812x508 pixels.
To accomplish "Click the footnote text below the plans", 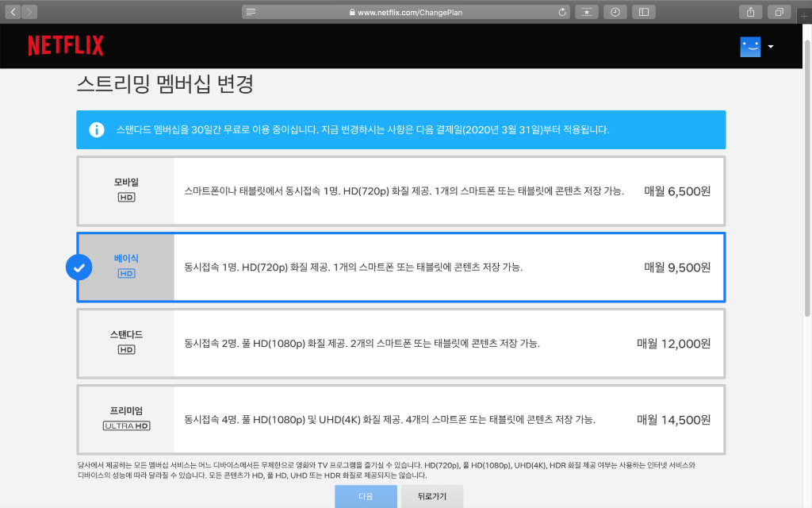I will (x=386, y=470).
